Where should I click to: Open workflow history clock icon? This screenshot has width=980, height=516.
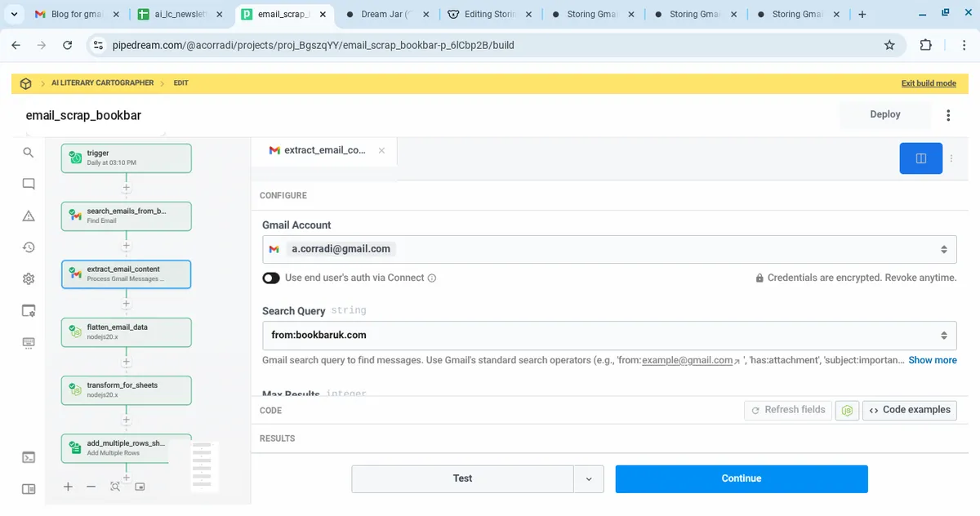pyautogui.click(x=29, y=247)
